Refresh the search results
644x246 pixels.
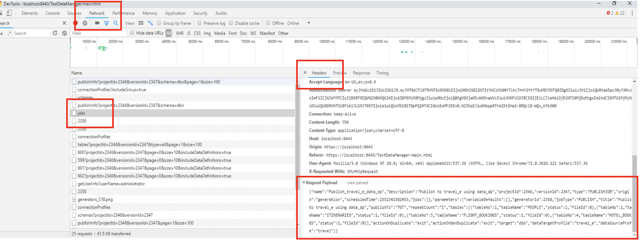55,33
